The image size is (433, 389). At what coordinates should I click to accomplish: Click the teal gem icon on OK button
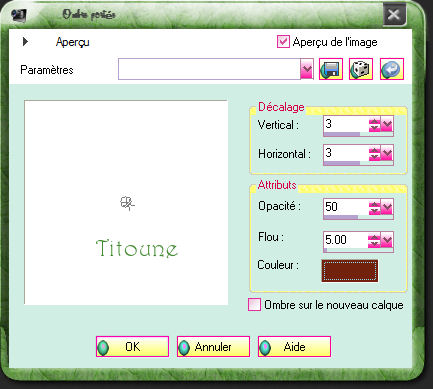103,347
